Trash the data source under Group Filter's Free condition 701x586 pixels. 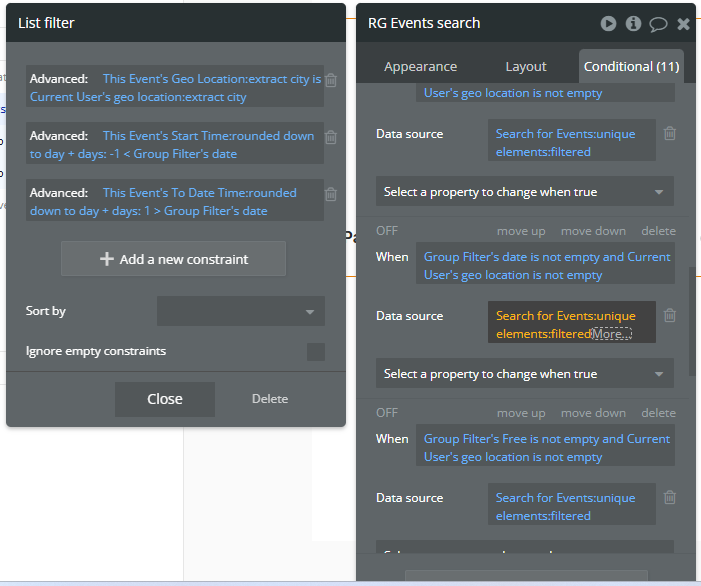(670, 498)
